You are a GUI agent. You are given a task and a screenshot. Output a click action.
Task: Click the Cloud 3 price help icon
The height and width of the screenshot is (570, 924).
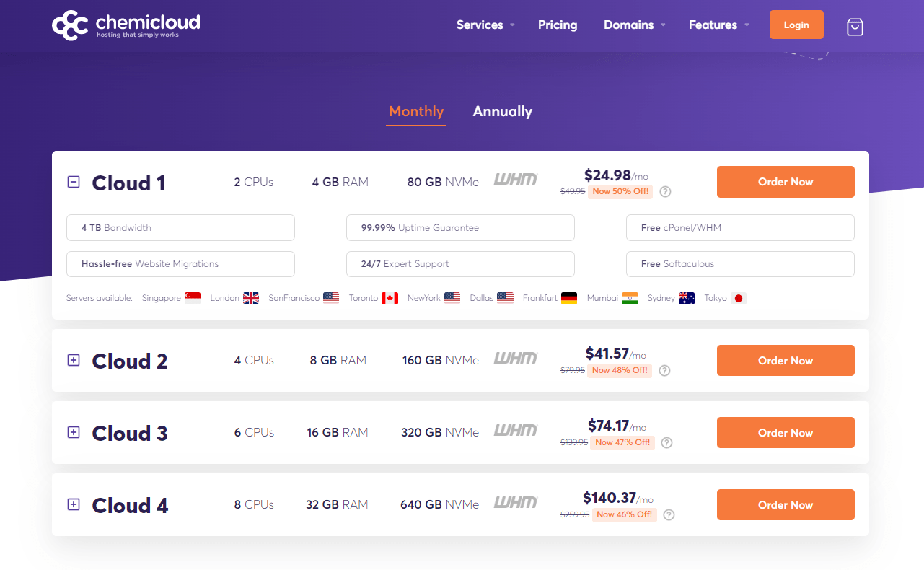[x=667, y=443]
